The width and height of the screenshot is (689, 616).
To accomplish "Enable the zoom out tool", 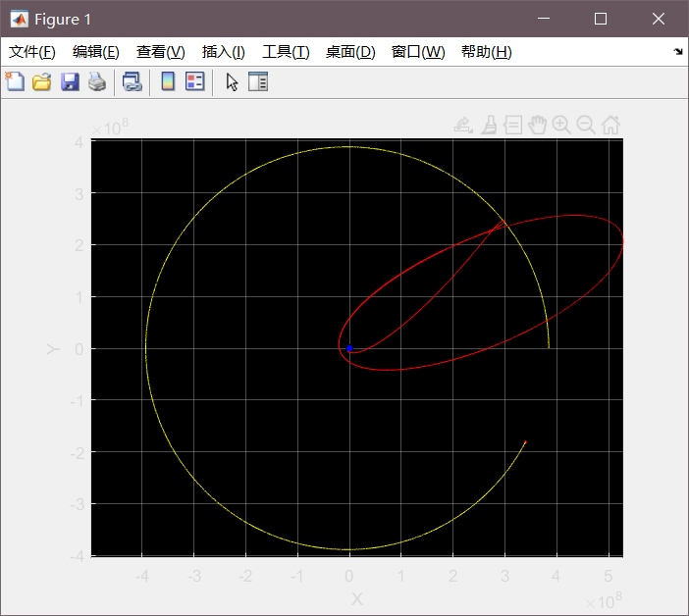I will click(586, 126).
